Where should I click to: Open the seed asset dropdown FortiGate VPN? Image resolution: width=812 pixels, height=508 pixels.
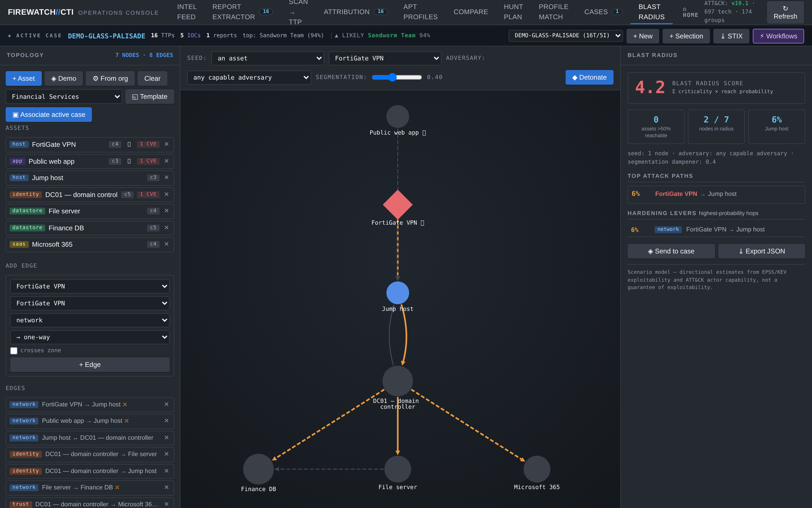click(385, 58)
